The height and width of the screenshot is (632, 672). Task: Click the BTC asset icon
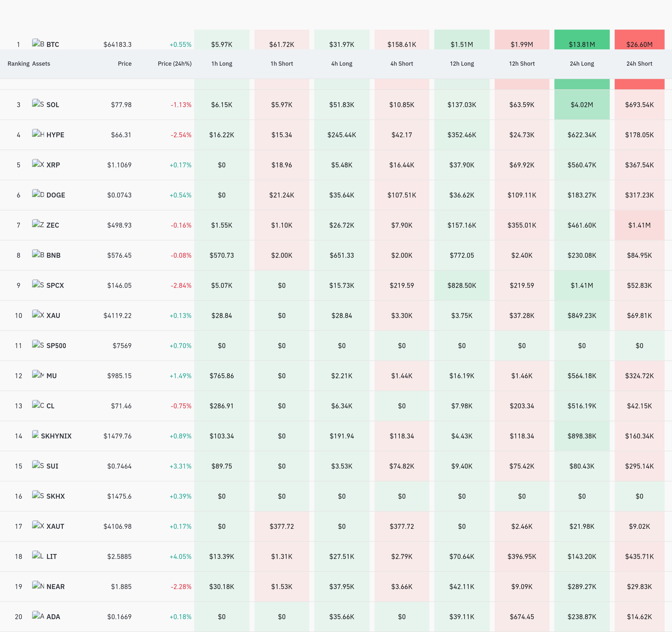38,43
